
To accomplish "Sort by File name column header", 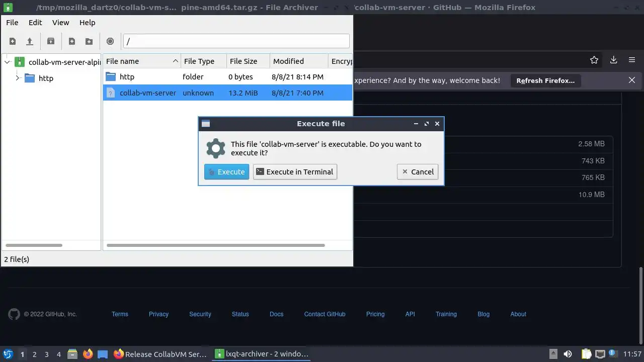I will click(142, 61).
